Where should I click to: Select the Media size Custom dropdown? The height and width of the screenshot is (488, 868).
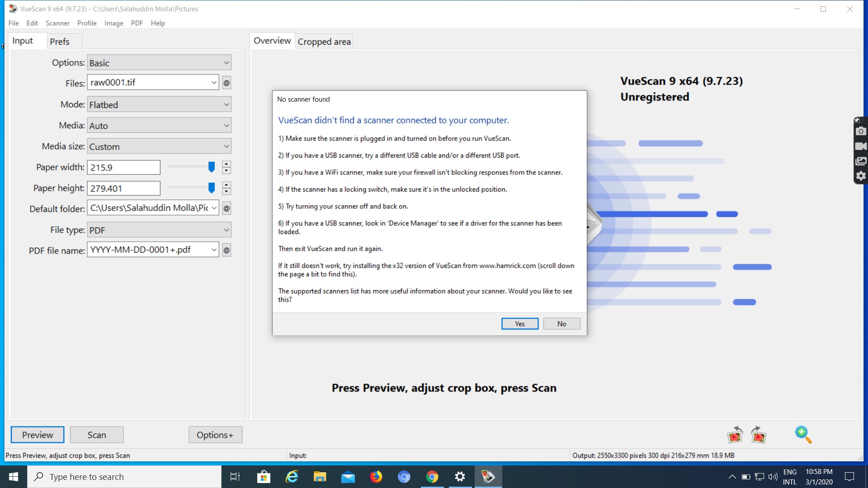(x=158, y=146)
